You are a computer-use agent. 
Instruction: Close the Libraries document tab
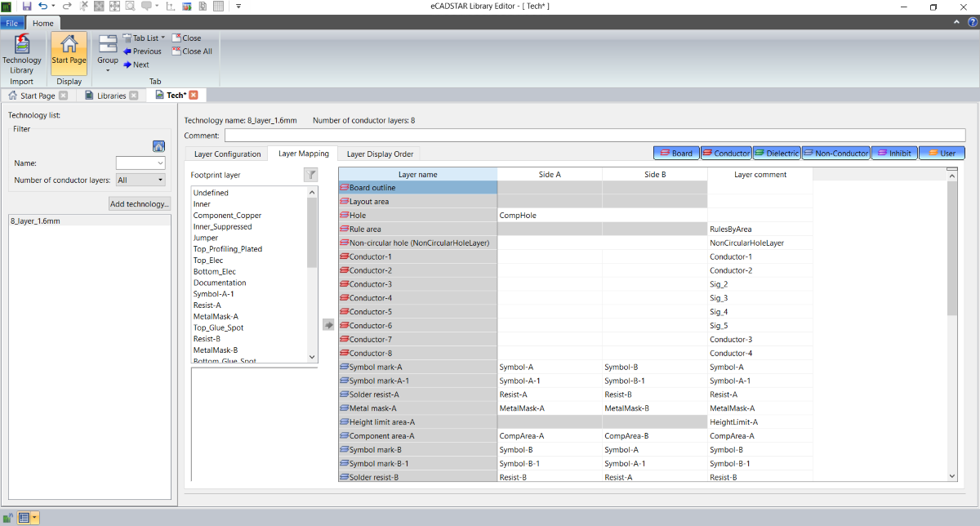tap(134, 96)
